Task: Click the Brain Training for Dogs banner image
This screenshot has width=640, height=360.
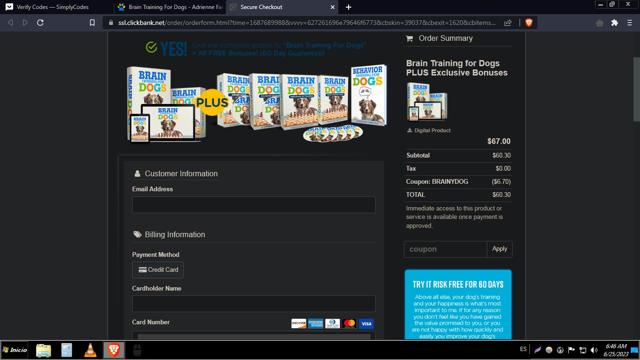Action: pyautogui.click(x=257, y=103)
